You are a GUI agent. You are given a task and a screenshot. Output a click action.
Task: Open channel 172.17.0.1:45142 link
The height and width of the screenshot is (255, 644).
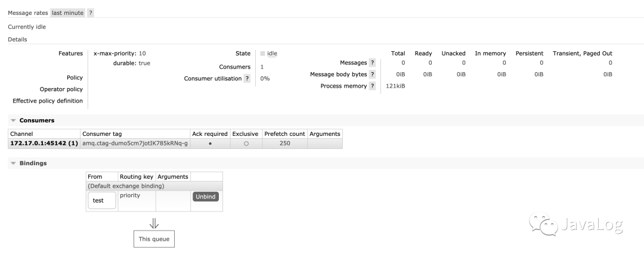tap(44, 144)
